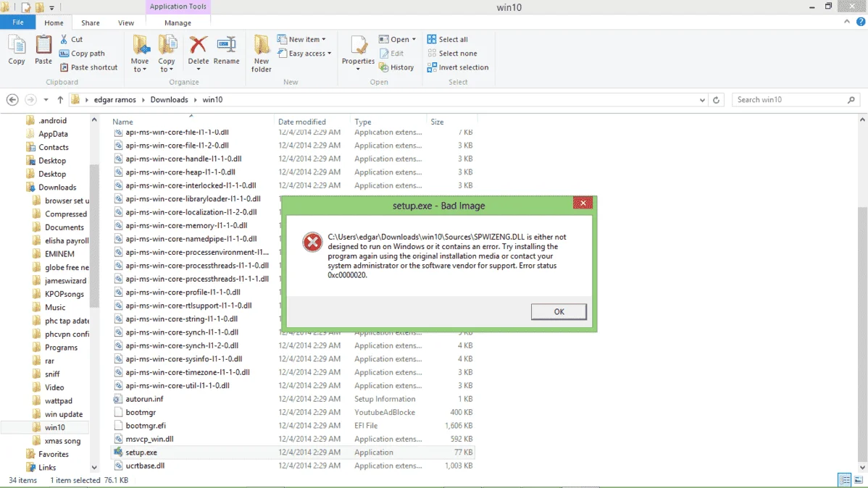This screenshot has height=488, width=868.
Task: Select the win10 folder in navigation pane
Action: click(55, 427)
